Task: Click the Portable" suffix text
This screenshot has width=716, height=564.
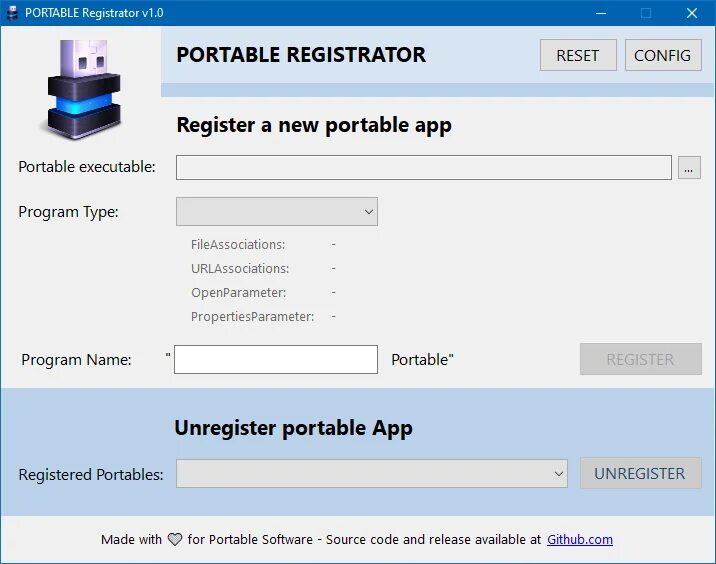Action: point(422,359)
